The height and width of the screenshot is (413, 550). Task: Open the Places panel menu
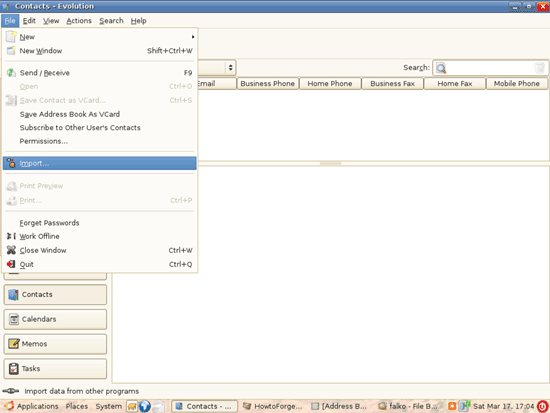(77, 406)
